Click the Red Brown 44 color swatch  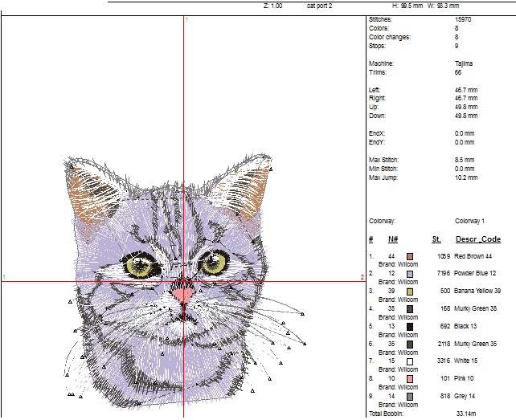click(x=410, y=256)
